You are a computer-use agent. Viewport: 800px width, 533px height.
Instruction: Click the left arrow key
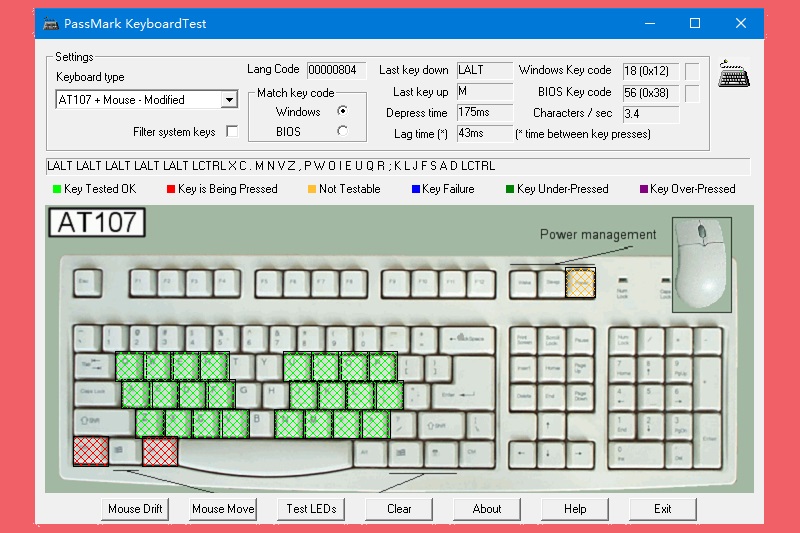[521, 453]
